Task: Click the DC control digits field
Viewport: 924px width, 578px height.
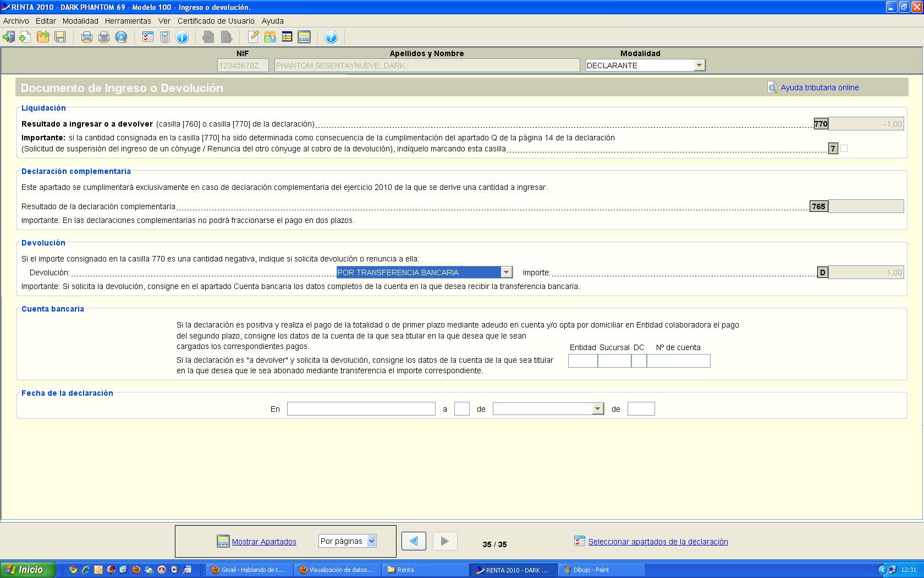Action: 639,361
